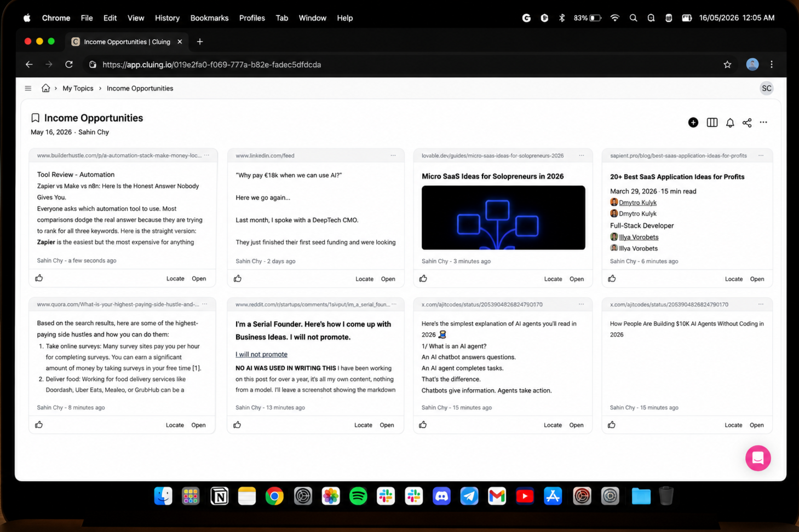Open Chrome three-dot menu
The height and width of the screenshot is (532, 799).
coord(772,65)
